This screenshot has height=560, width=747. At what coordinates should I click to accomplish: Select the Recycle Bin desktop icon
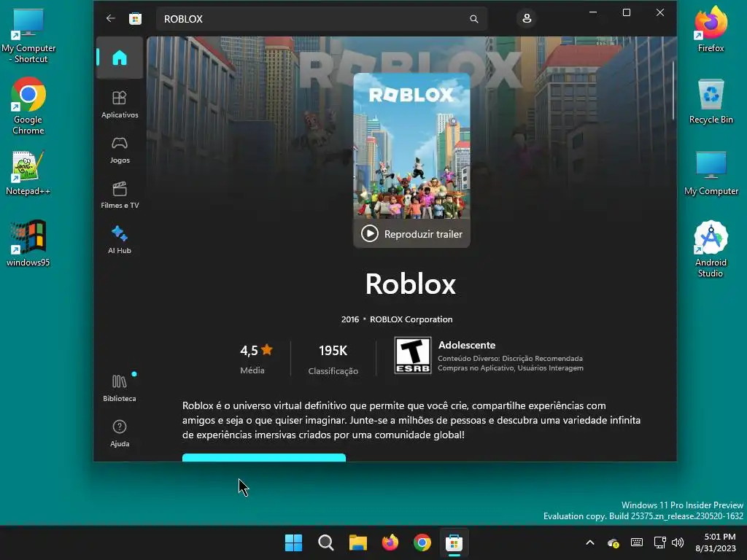click(711, 101)
